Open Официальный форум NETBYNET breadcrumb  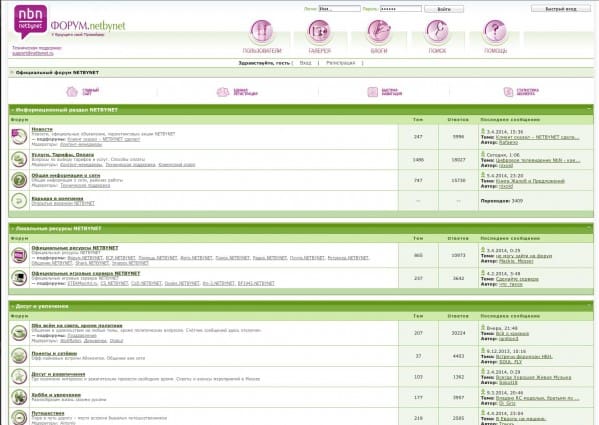(x=57, y=73)
